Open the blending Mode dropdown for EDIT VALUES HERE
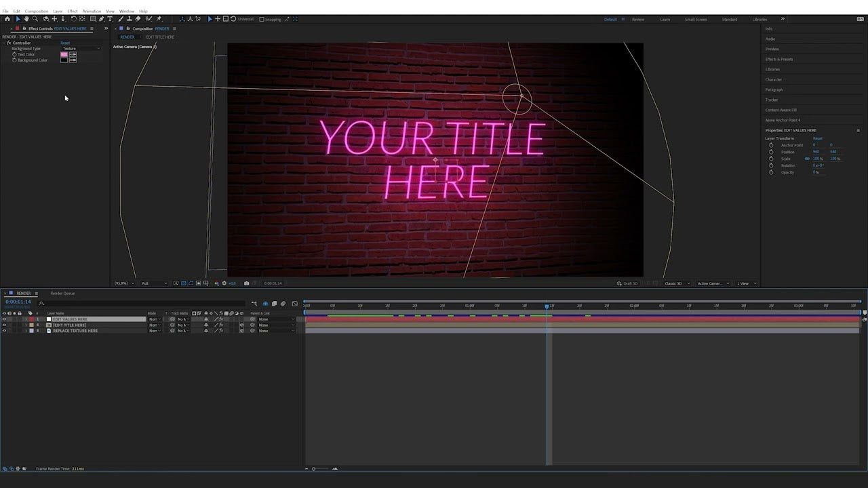This screenshot has height=488, width=868. click(155, 319)
